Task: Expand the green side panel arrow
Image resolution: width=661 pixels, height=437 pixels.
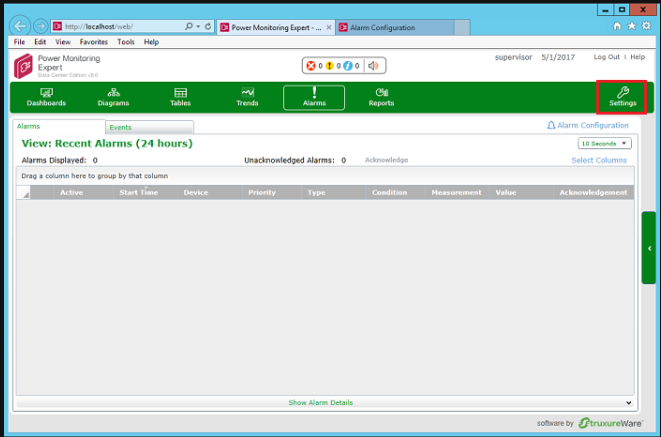Action: (649, 248)
